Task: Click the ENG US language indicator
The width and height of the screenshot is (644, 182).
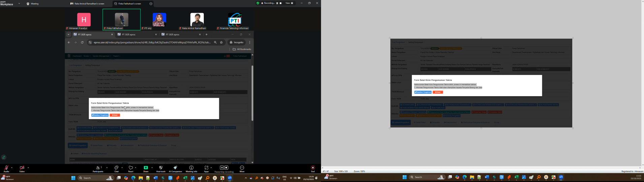Action: coord(285,178)
